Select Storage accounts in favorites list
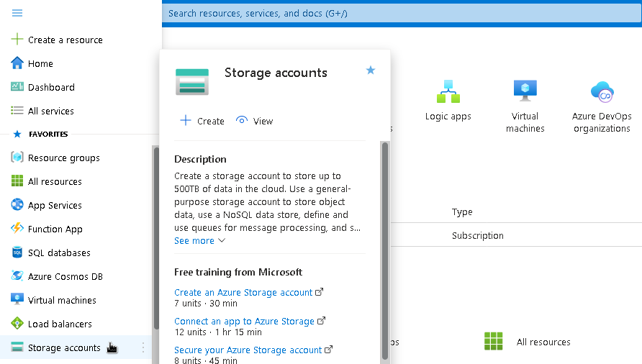642x364 pixels. [64, 347]
